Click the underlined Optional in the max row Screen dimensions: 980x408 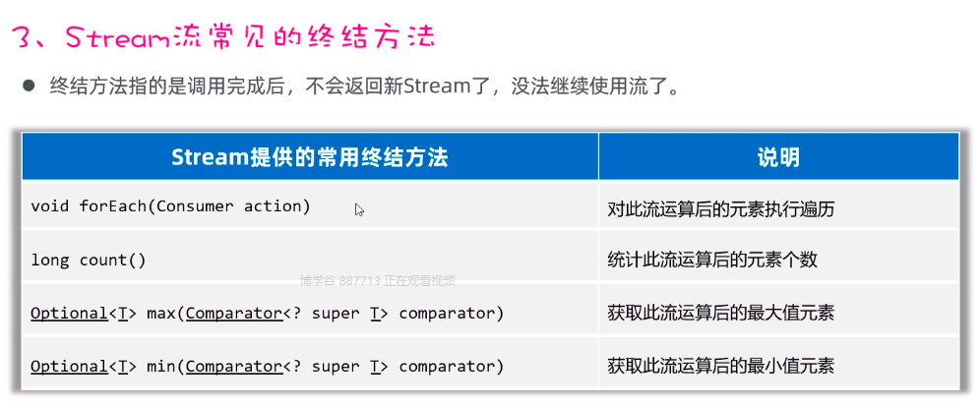68,314
